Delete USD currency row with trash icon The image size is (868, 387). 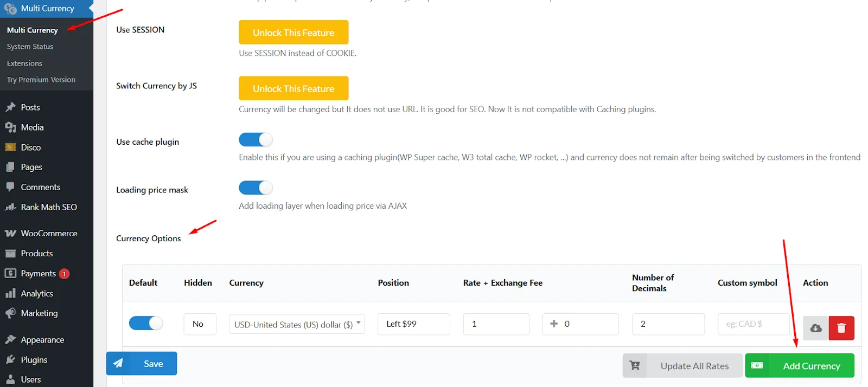click(x=841, y=328)
